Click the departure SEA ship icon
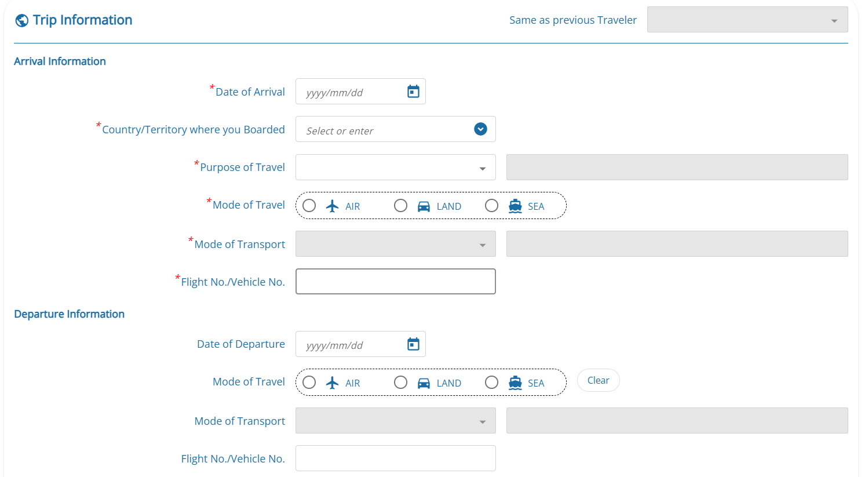The width and height of the screenshot is (868, 477). pos(515,383)
